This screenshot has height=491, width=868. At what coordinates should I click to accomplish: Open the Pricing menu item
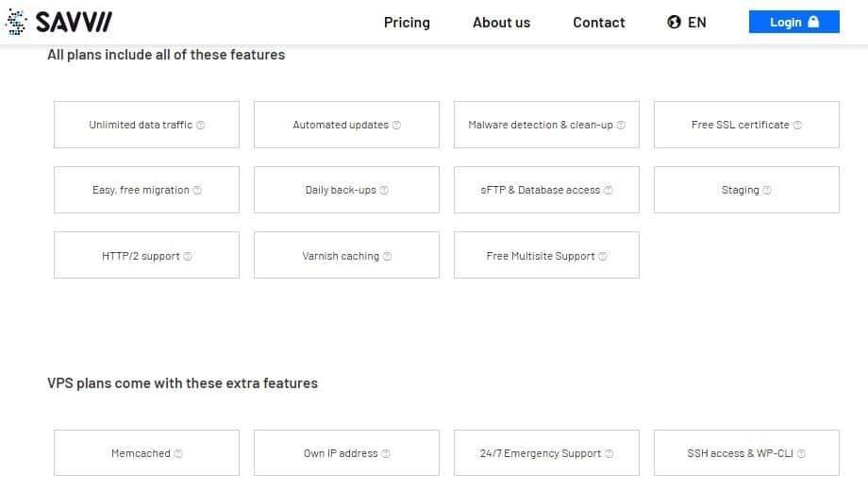point(407,22)
